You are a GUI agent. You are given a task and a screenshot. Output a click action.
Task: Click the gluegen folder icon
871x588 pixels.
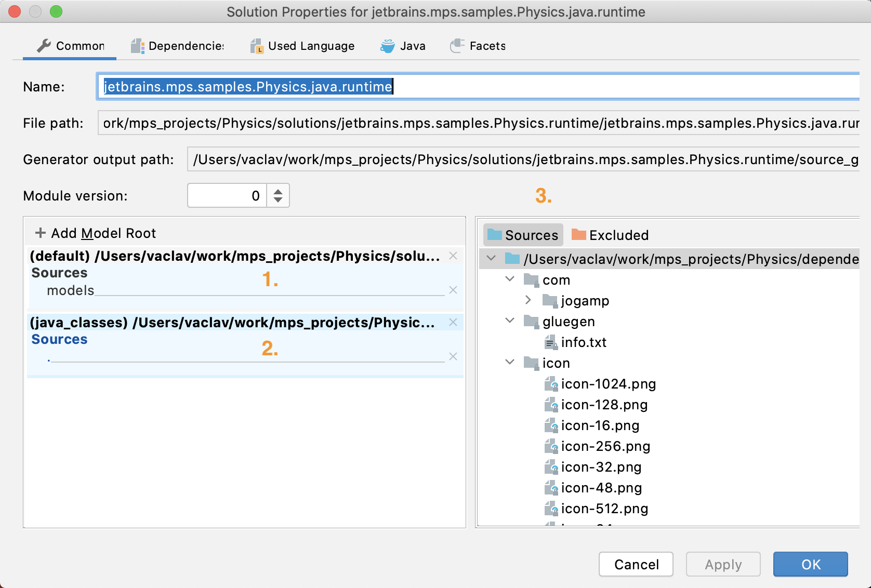(x=531, y=322)
